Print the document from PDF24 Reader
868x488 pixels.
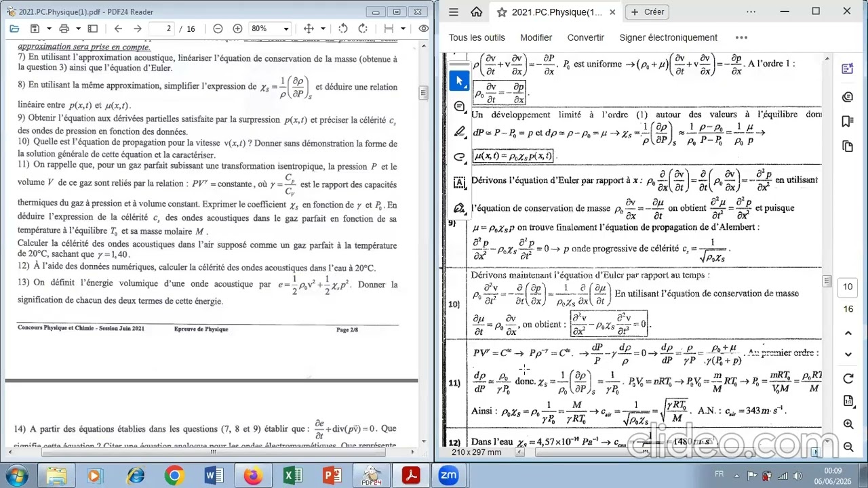(64, 28)
